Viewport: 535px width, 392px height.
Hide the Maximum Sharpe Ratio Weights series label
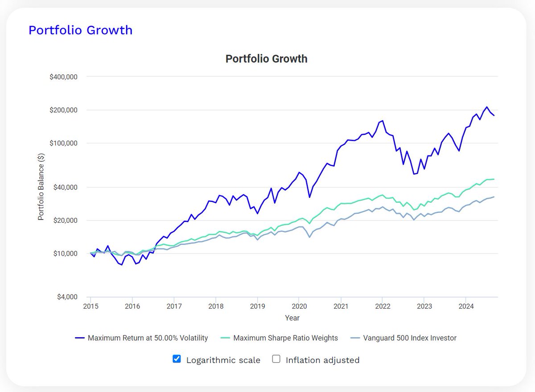coord(285,338)
